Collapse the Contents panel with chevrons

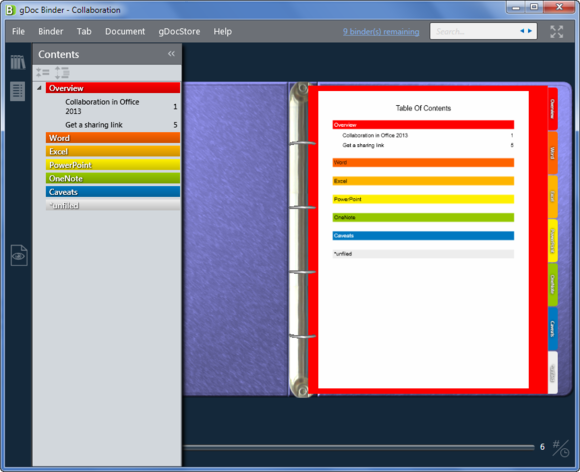(171, 54)
